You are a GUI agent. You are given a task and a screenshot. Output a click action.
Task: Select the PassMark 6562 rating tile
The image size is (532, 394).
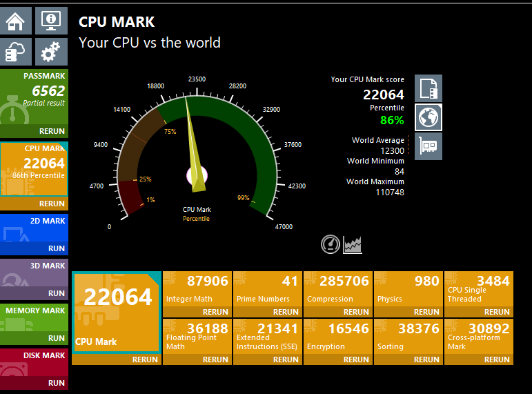34,97
